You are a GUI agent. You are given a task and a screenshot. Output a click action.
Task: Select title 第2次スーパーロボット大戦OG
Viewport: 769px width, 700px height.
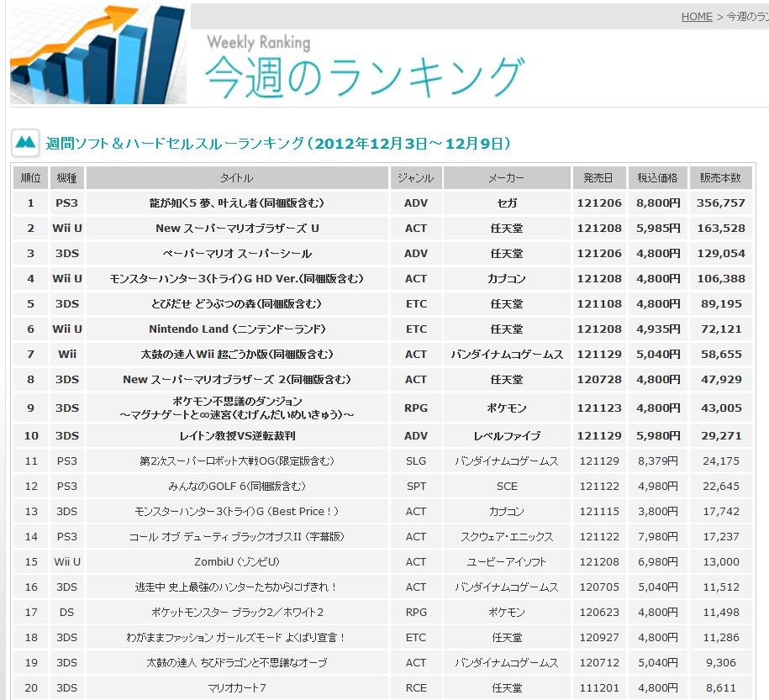click(x=237, y=461)
